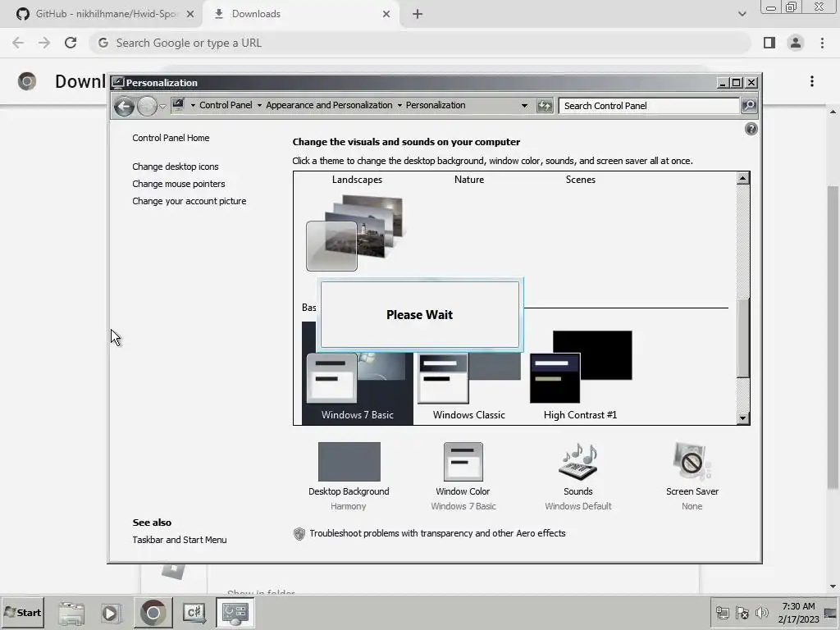Open recent pages dropdown beside navigation arrows
The width and height of the screenshot is (840, 630).
[163, 107]
